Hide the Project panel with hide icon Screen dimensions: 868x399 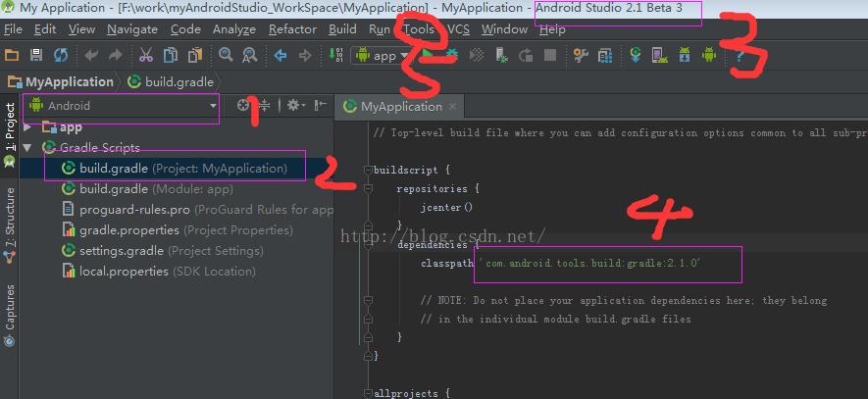321,105
